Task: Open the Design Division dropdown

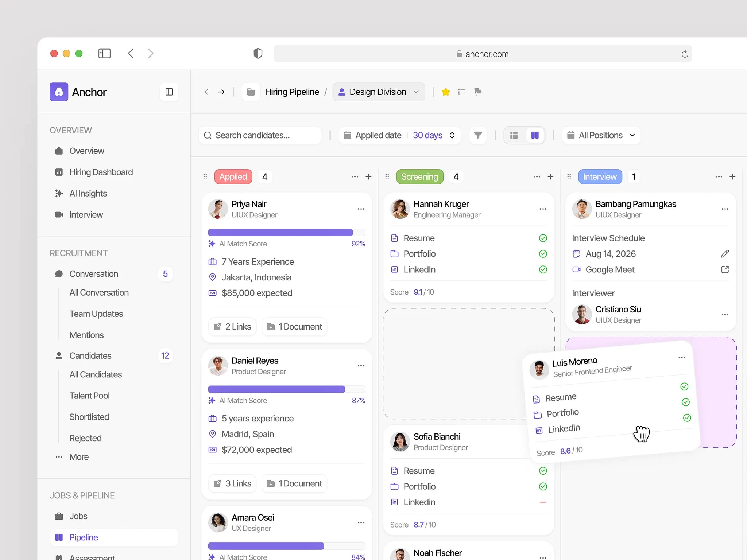Action: 379,92
